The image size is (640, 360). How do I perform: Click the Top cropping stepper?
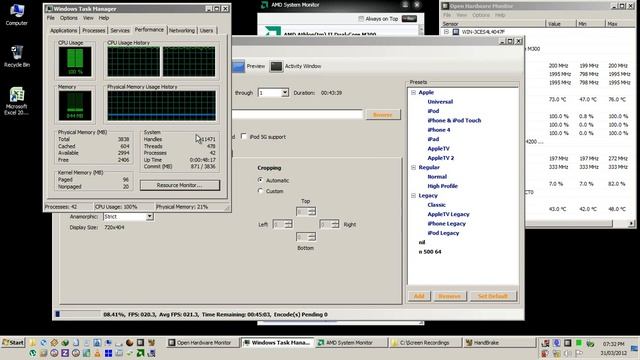(x=306, y=211)
